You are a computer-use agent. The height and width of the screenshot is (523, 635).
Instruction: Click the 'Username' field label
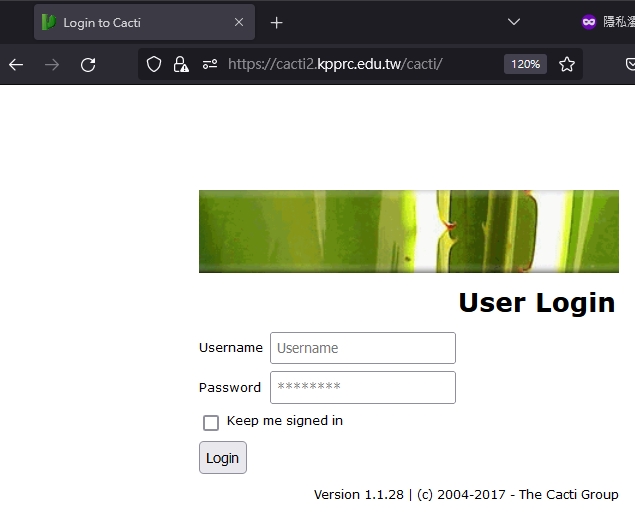[231, 348]
